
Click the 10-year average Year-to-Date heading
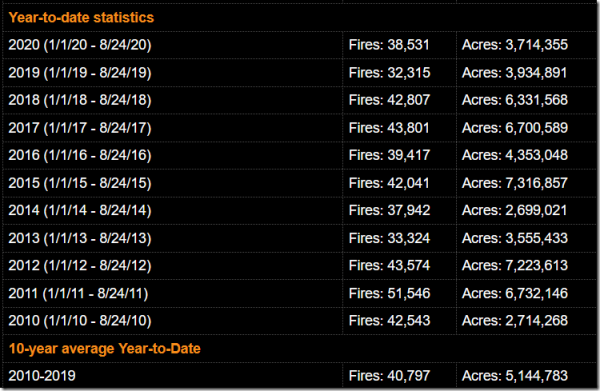click(x=104, y=349)
